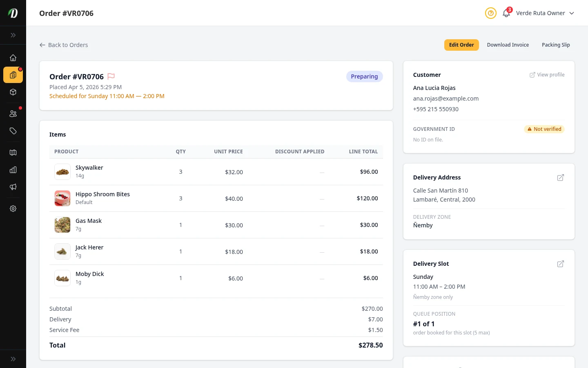
Task: Open Customers icon with red notification dot
Action: click(13, 113)
